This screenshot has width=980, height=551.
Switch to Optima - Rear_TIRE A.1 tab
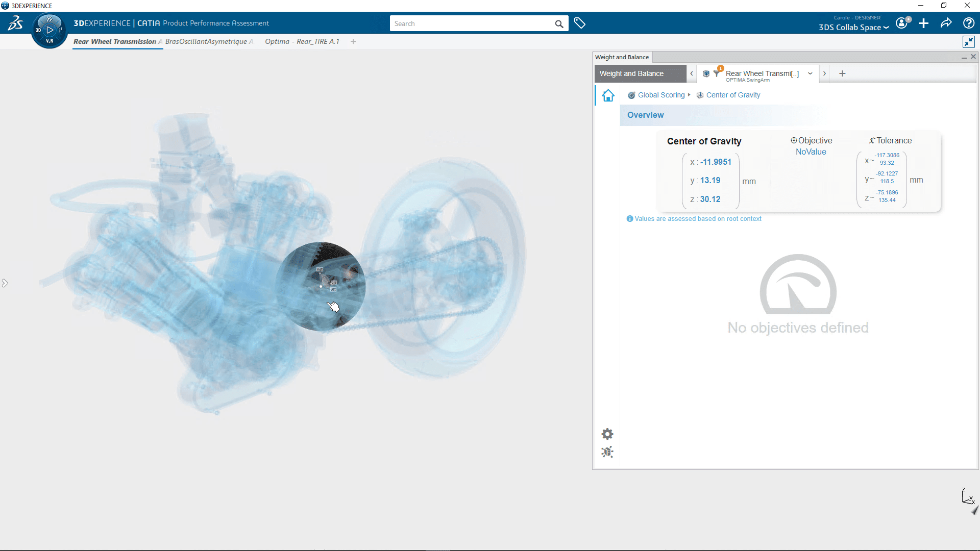coord(302,42)
